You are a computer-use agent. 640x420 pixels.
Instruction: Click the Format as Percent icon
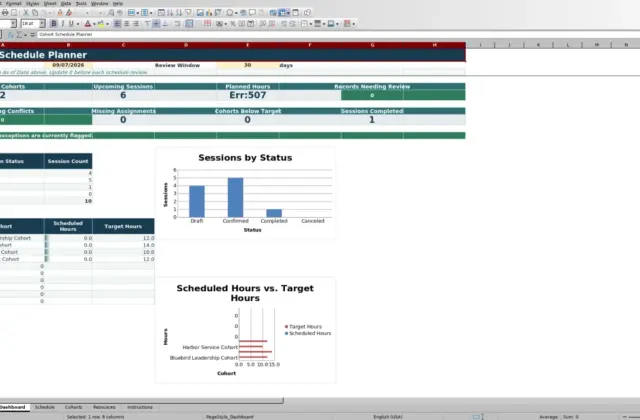click(x=233, y=24)
